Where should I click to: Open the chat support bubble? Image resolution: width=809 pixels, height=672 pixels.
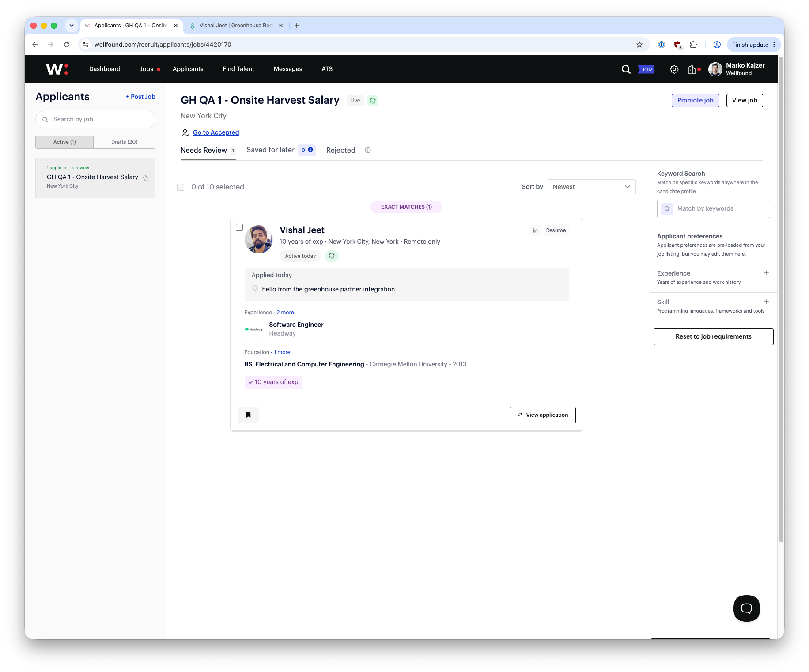click(746, 608)
